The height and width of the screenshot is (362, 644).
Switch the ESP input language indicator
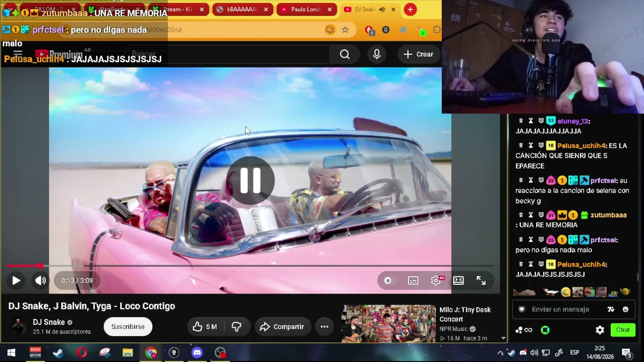click(x=575, y=352)
